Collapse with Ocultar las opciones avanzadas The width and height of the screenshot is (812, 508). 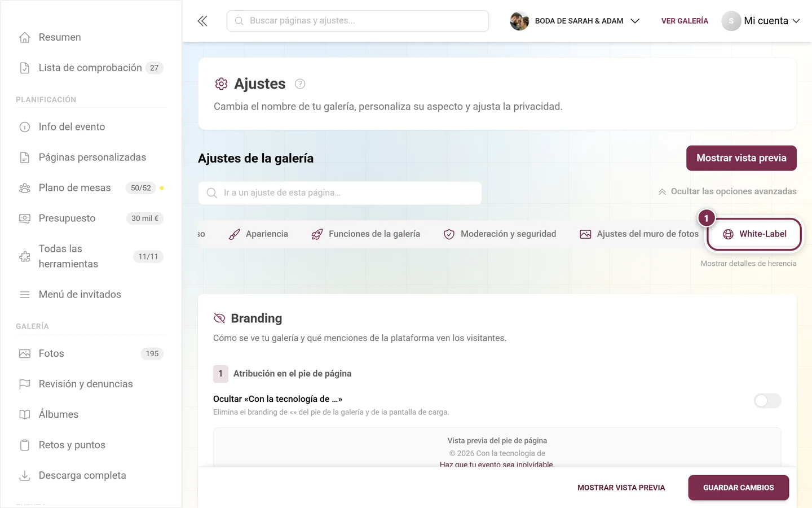point(727,191)
